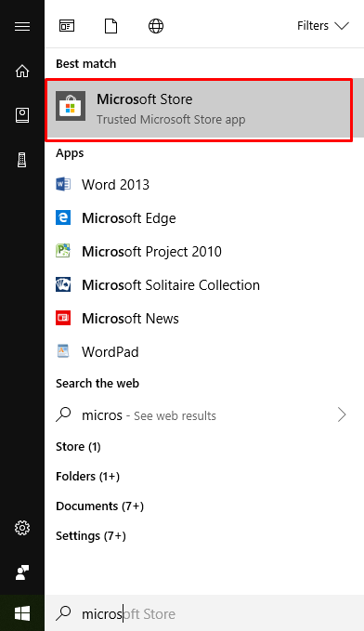Click the Windows Start button
364x631 pixels.
pos(22,613)
